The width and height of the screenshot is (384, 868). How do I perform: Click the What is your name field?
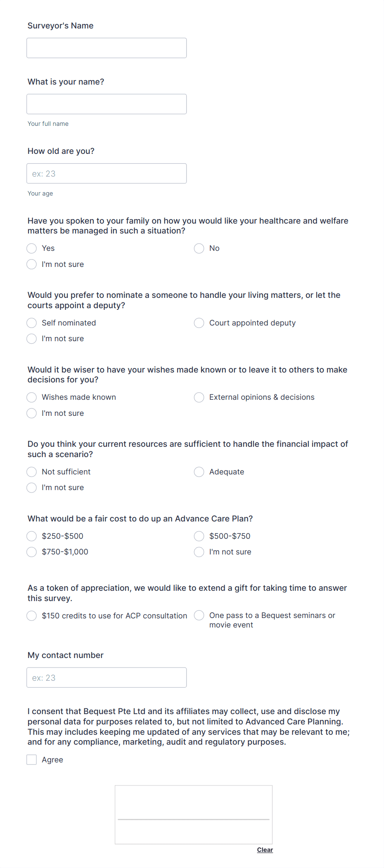(107, 104)
